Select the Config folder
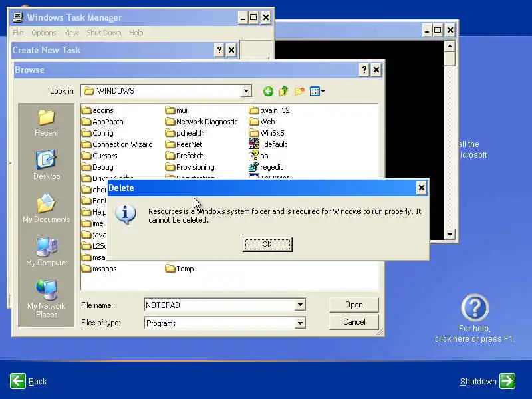 (98, 133)
